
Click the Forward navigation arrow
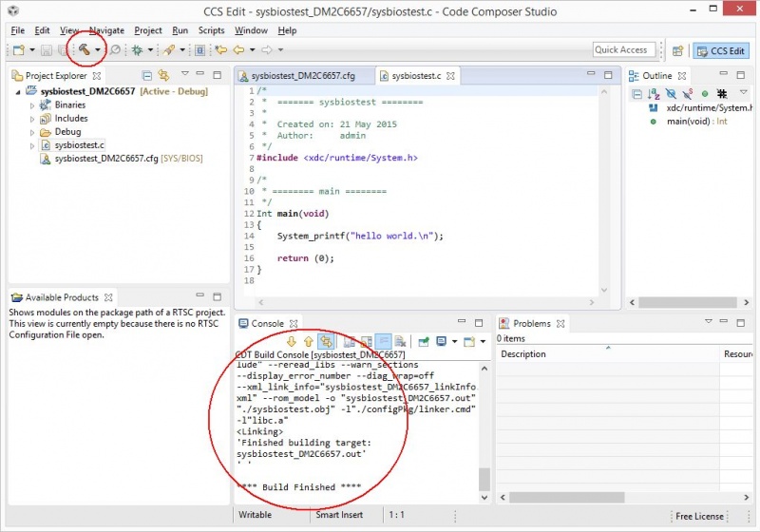[x=267, y=50]
